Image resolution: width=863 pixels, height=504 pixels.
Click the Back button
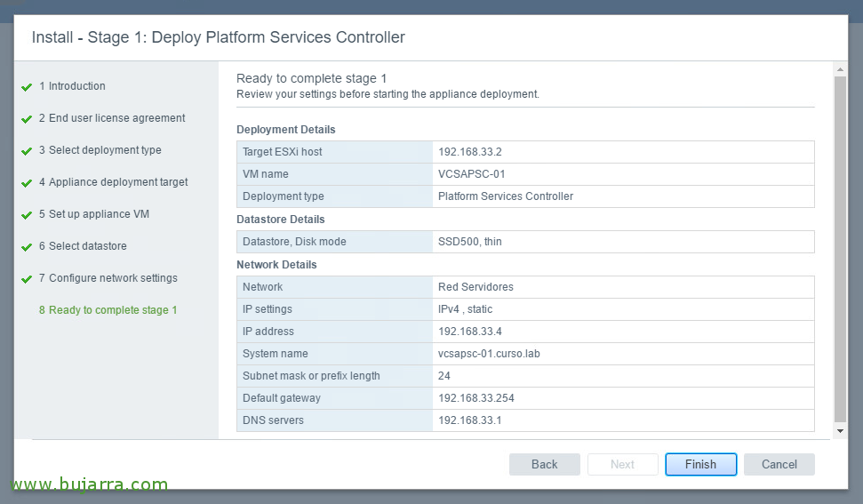click(544, 464)
